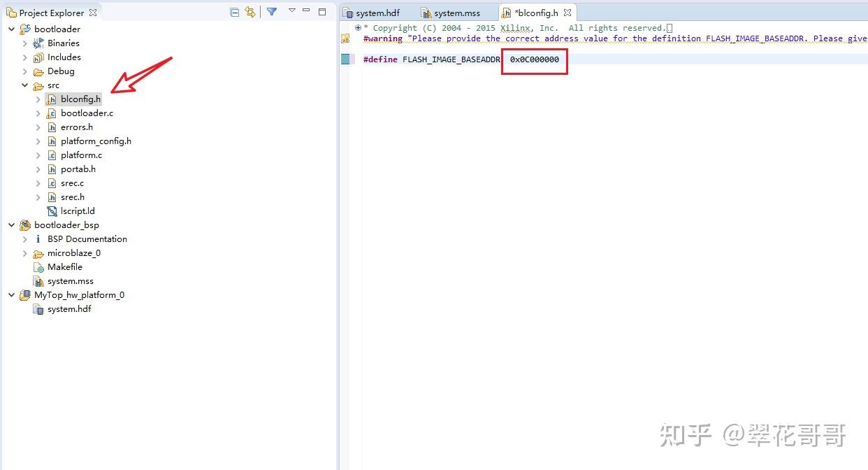Viewport: 868px width, 470px height.
Task: Collapse the bootloader_bsp project node
Action: [x=12, y=225]
